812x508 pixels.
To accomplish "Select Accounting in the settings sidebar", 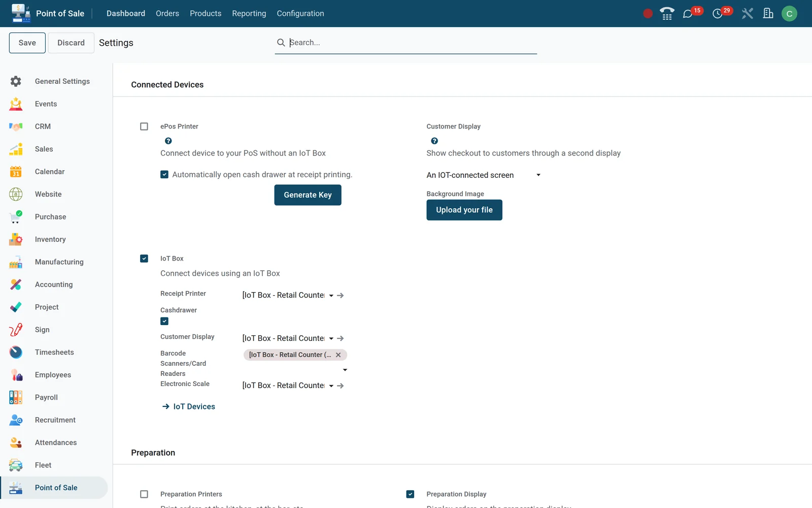I will [54, 284].
